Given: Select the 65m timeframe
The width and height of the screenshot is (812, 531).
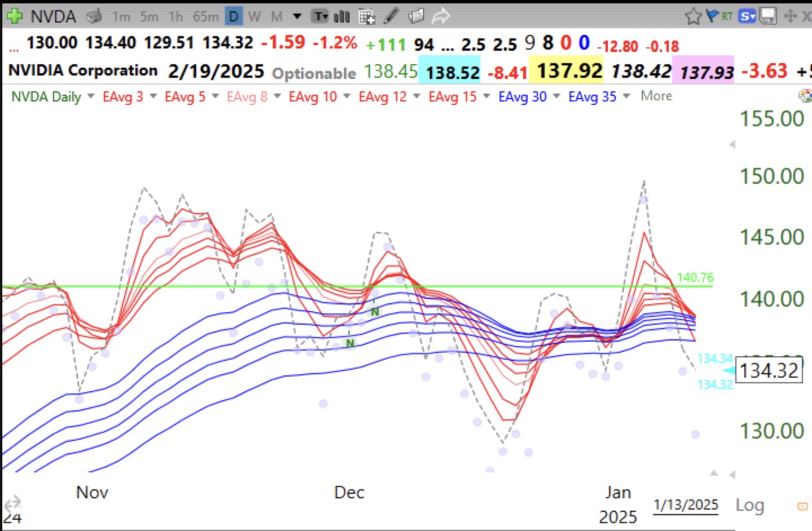Looking at the screenshot, I should [205, 17].
